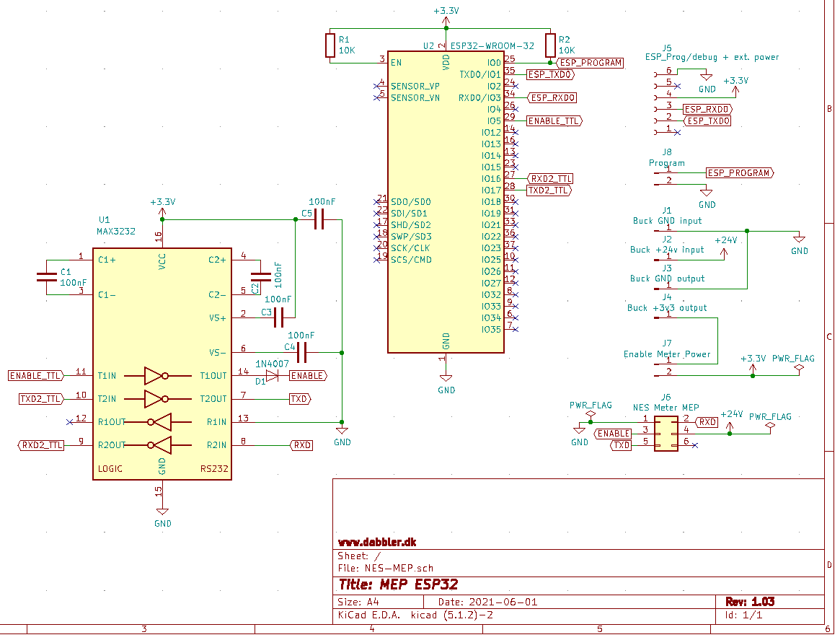
Task: Click the J6 NES Meter MEP connector
Action: 666,433
